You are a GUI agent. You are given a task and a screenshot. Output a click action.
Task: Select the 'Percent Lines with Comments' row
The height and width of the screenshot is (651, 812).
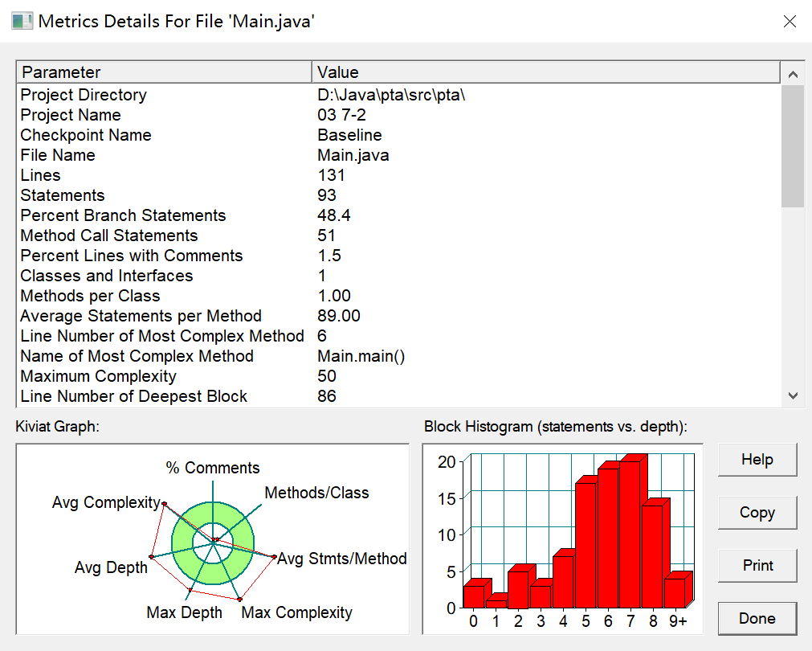(x=398, y=256)
